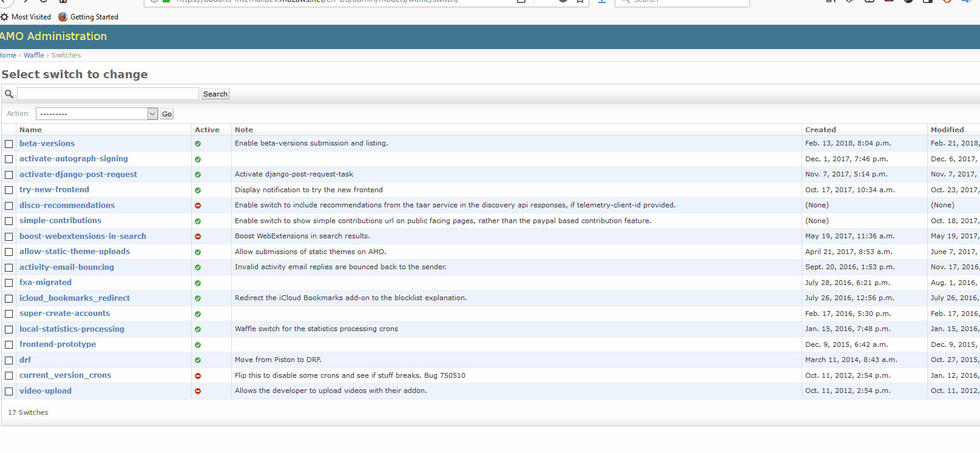Screen dimensions: 980x453
Task: Click the green active icon for drf
Action: click(198, 360)
